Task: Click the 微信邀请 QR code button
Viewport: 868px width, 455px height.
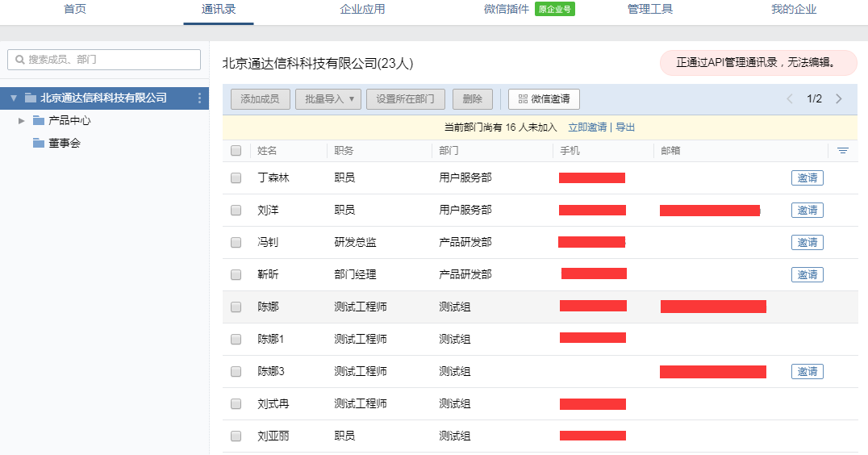Action: 544,99
